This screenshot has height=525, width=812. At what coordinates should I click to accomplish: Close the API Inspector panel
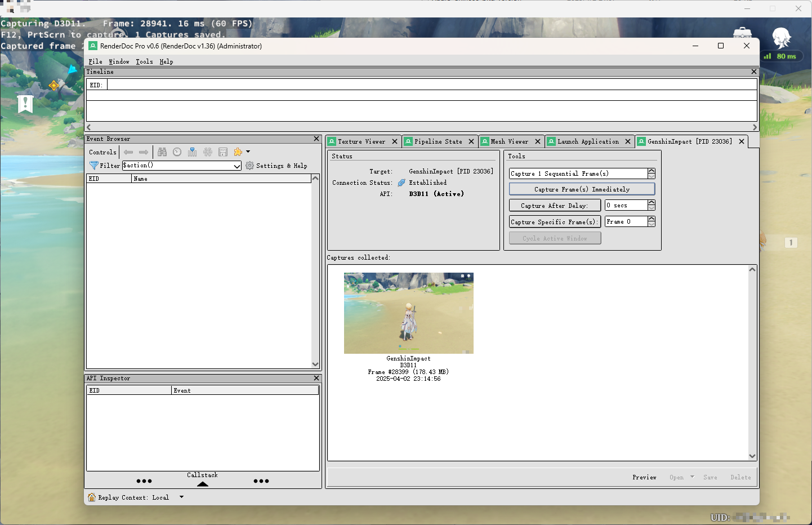coord(316,378)
